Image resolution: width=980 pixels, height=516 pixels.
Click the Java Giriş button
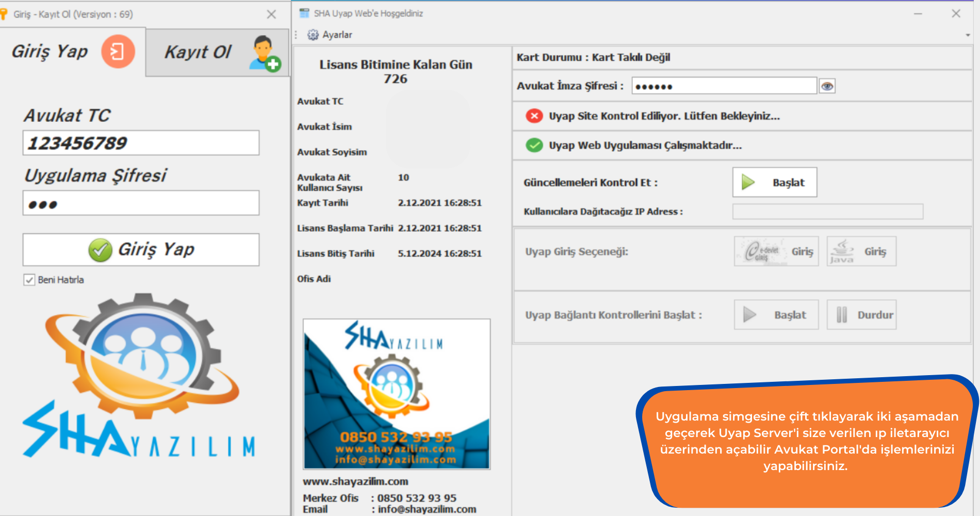point(861,251)
